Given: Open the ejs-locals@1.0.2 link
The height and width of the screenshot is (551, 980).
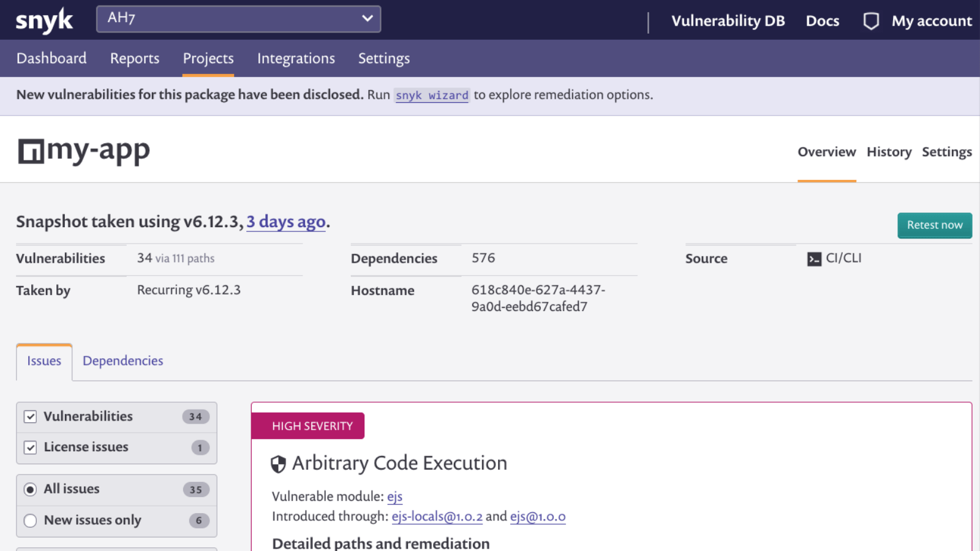Looking at the screenshot, I should click(437, 517).
